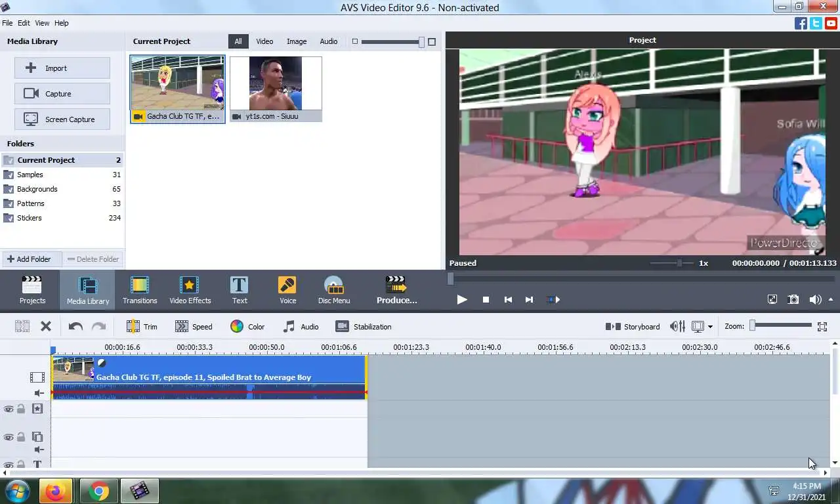Lock the video overlay track
This screenshot has height=504, width=840.
click(x=21, y=437)
